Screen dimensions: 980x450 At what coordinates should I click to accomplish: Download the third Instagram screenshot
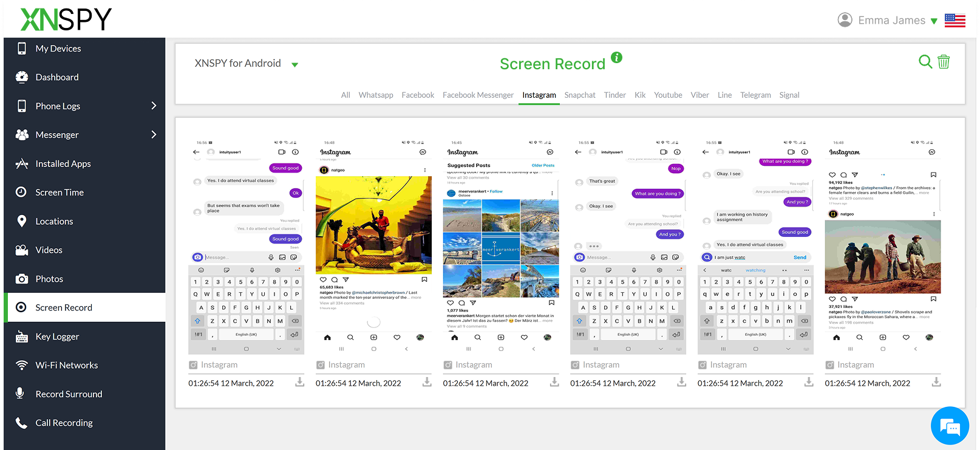coord(554,383)
